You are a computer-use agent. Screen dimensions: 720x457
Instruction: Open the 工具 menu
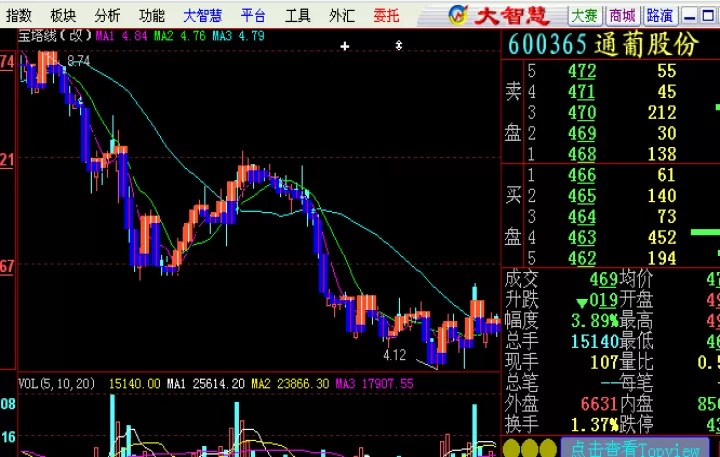(x=298, y=16)
